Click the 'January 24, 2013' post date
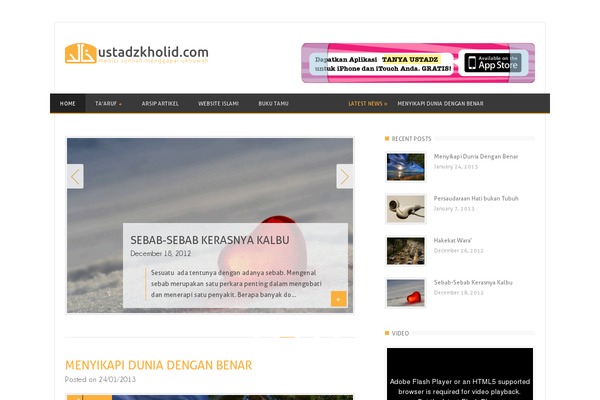The height and width of the screenshot is (400, 600). pos(456,167)
